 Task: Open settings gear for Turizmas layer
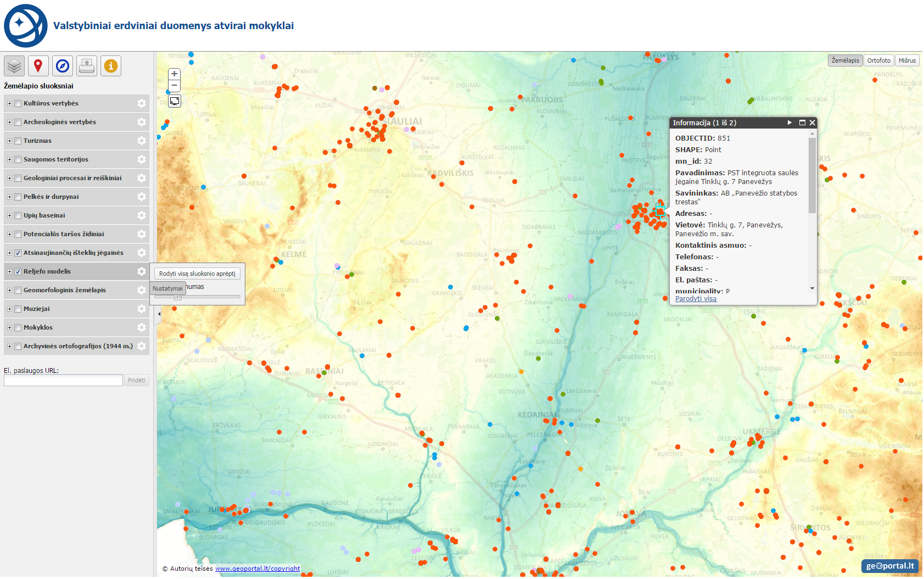[142, 141]
